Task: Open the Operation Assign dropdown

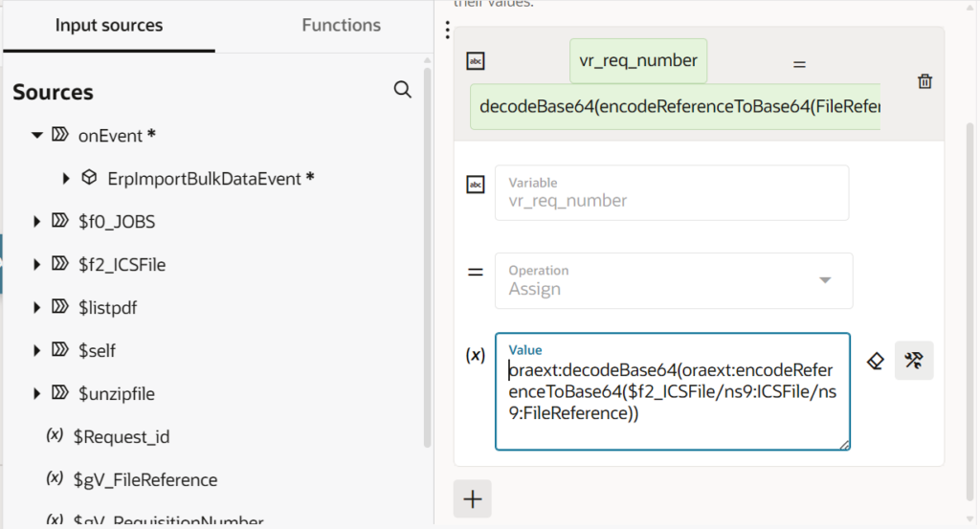Action: tap(824, 280)
